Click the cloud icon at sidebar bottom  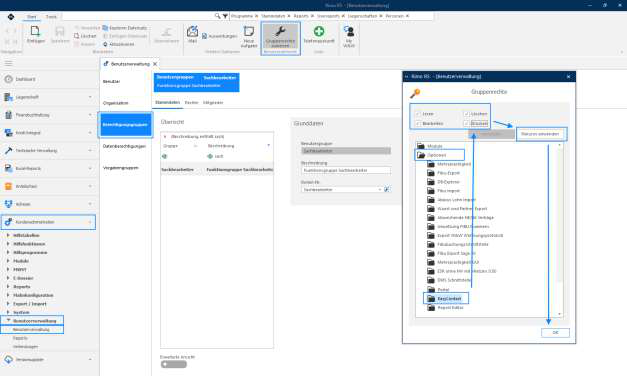point(8,359)
